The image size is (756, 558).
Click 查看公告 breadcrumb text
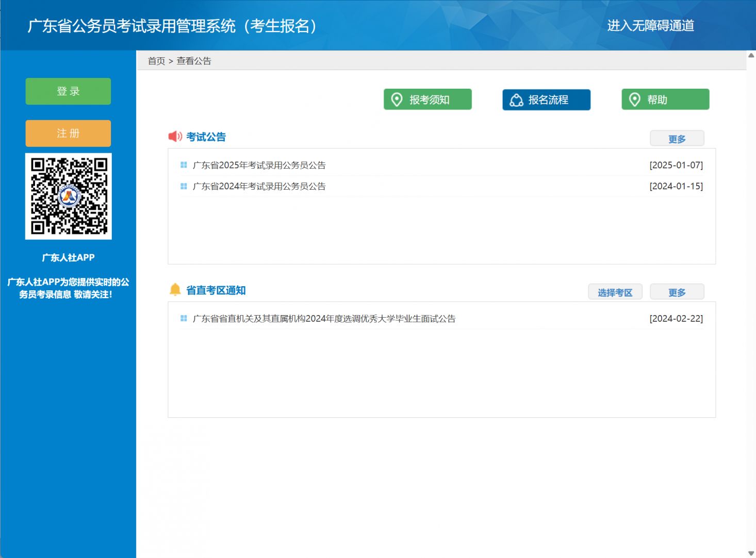click(194, 61)
